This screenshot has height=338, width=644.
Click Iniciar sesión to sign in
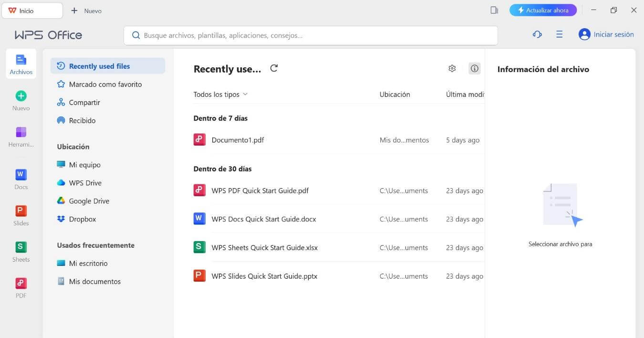[x=612, y=34]
